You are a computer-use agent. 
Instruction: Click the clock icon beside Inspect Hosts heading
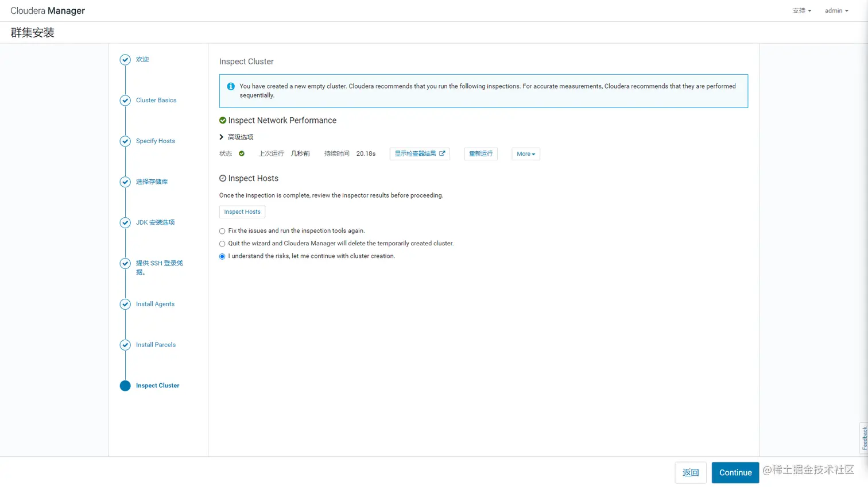click(x=223, y=178)
